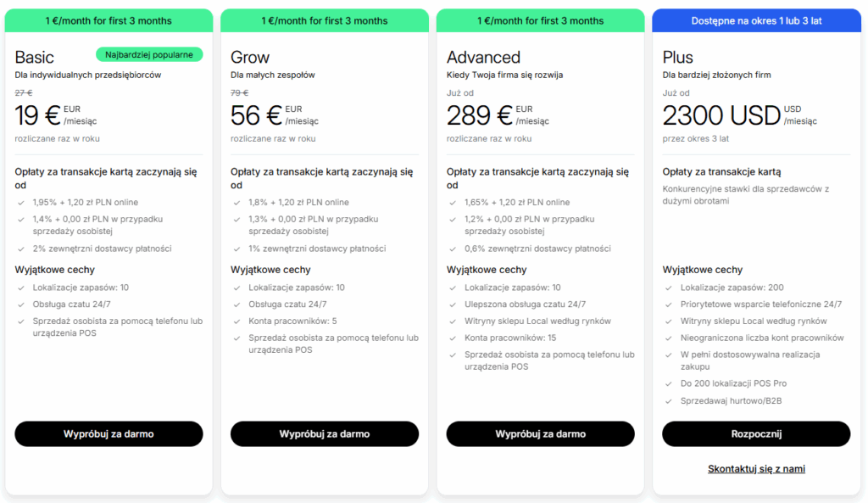The width and height of the screenshot is (868, 503).
Task: Click the checkmark beside '1,95% + 1,20 zł PLN online'
Action: pos(20,203)
